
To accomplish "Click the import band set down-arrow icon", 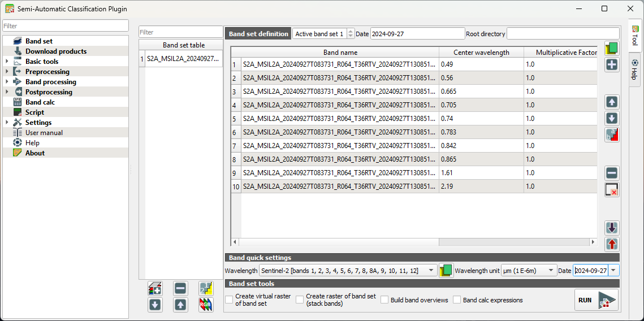I will pyautogui.click(x=611, y=228).
